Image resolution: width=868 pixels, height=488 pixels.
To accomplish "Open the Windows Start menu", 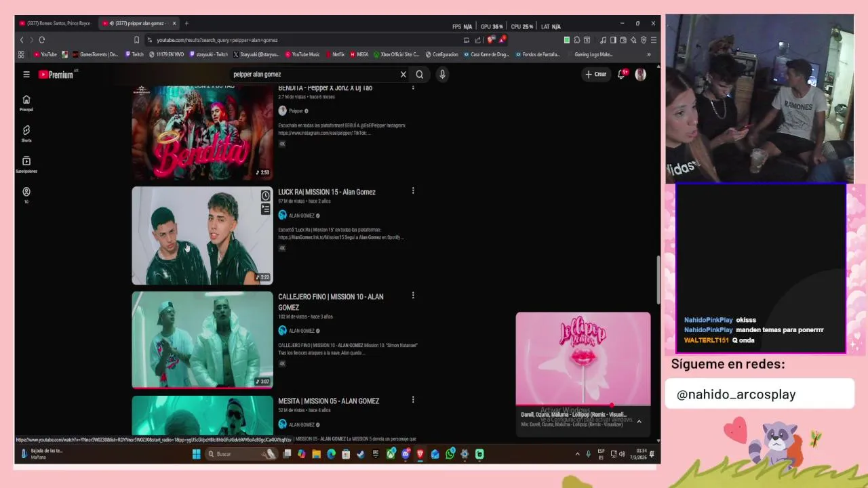I will click(x=196, y=454).
